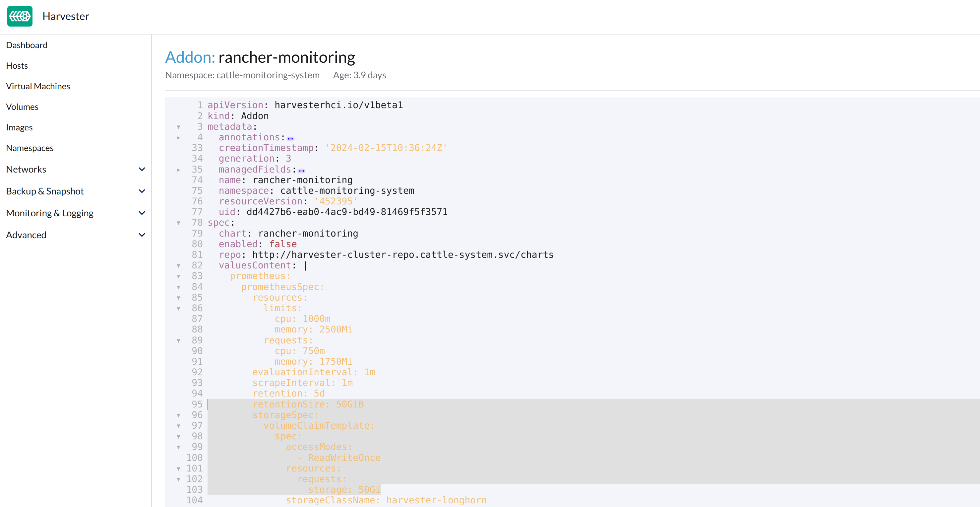Click line number 95 in gutter
Image resolution: width=980 pixels, height=507 pixels.
(x=197, y=404)
